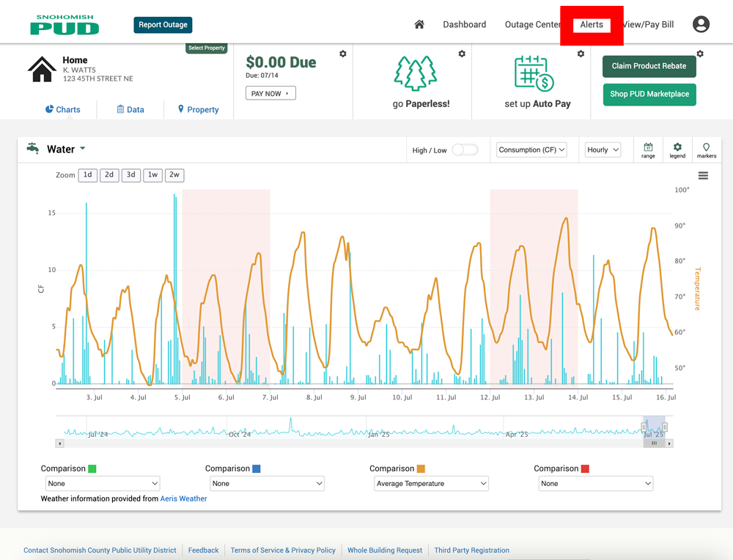Open the Third Party Registration link
The height and width of the screenshot is (560, 733).
pyautogui.click(x=471, y=550)
